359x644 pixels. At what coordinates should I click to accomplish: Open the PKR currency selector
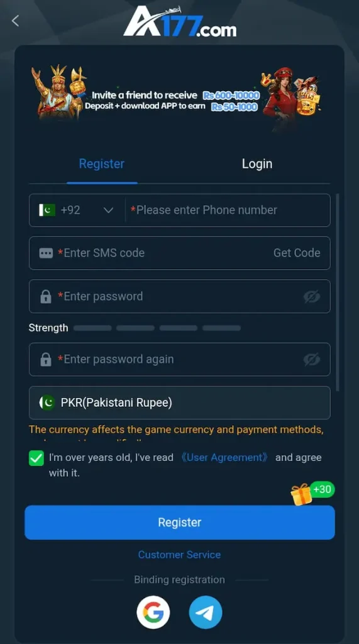[x=180, y=402]
